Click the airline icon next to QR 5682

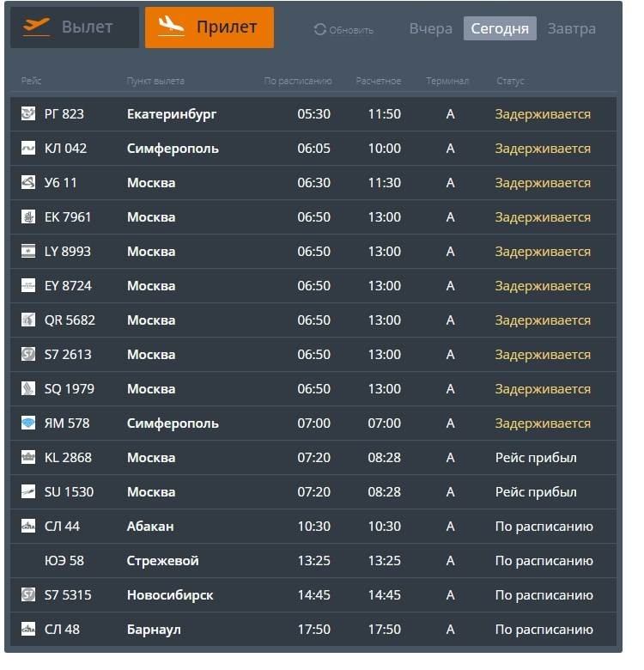tap(27, 320)
